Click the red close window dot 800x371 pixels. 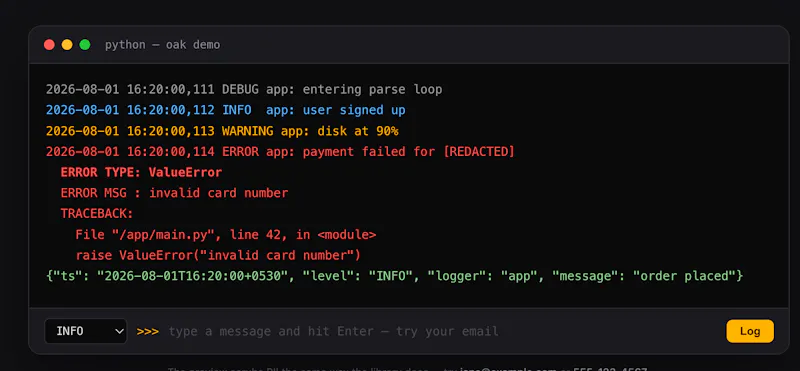click(49, 45)
